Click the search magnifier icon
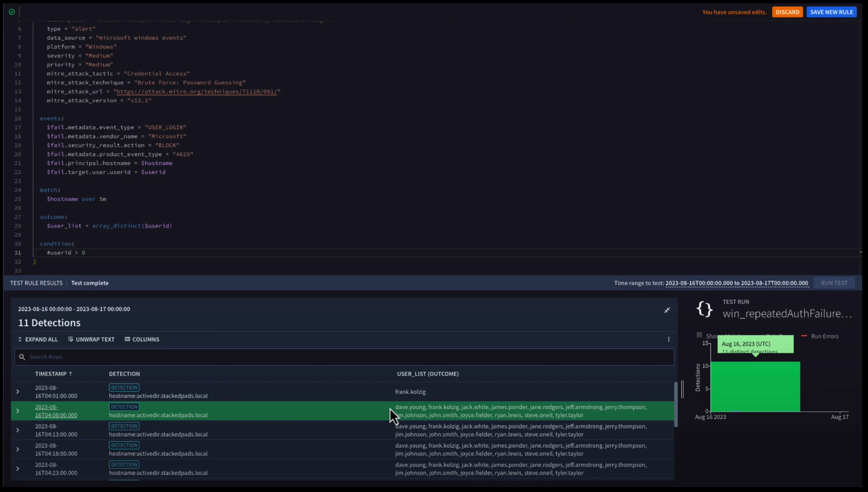 [x=22, y=357]
